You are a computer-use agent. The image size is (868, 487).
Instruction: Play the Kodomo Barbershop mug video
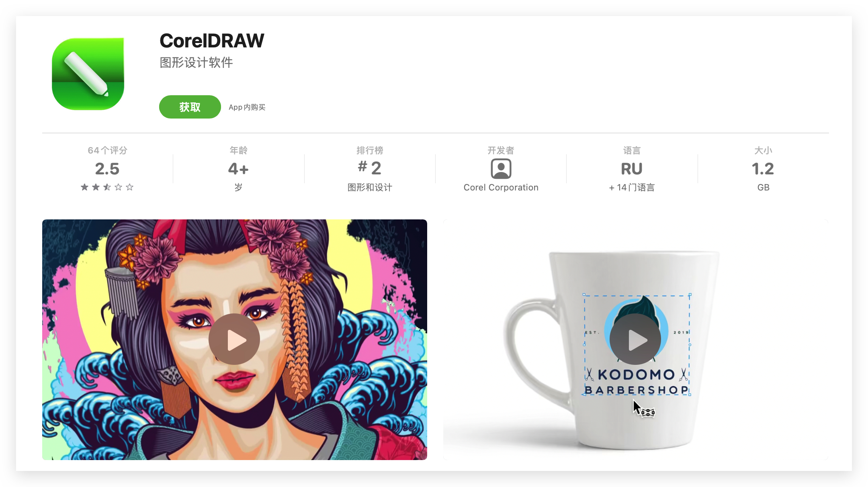click(635, 340)
